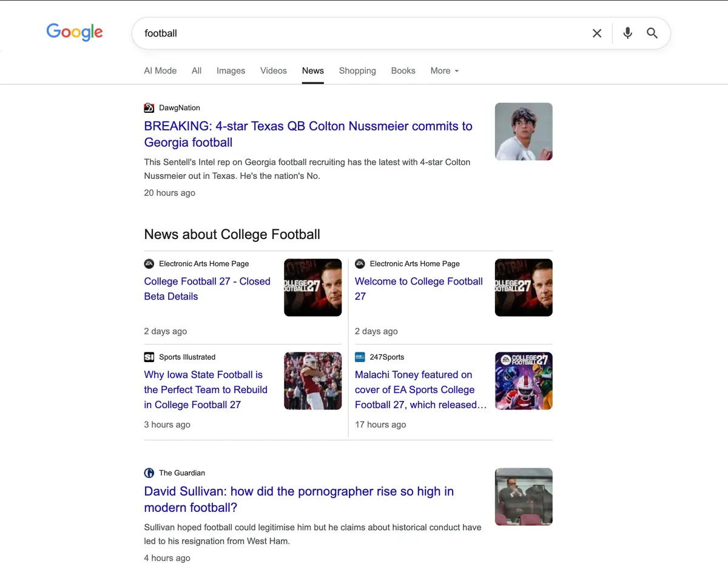Open the Images tab
The height and width of the screenshot is (572, 728).
tap(231, 71)
